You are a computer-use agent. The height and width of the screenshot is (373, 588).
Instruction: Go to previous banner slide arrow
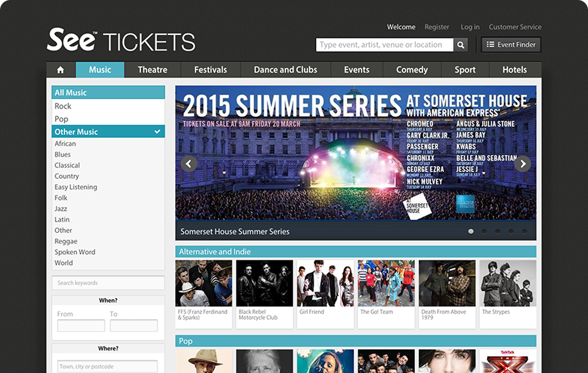pyautogui.click(x=189, y=164)
